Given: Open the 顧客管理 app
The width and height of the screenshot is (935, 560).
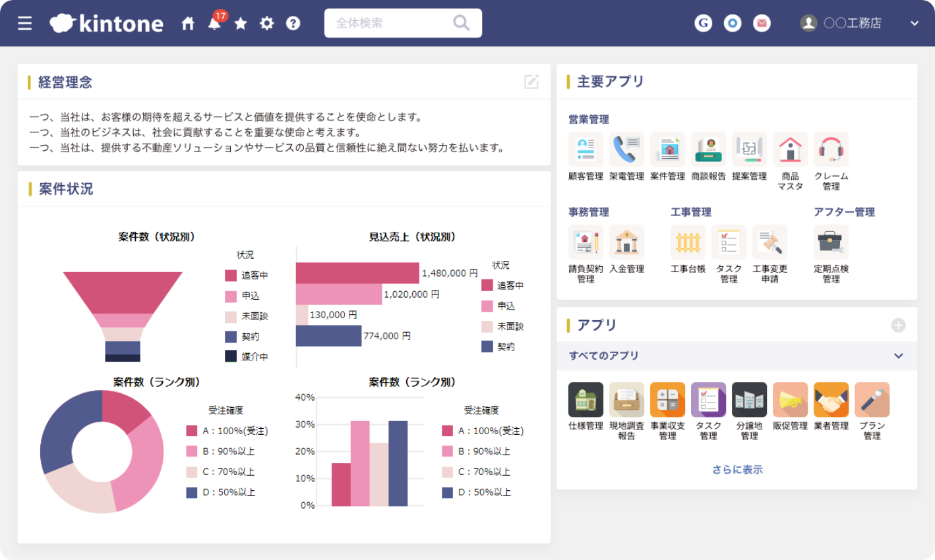Looking at the screenshot, I should [x=586, y=150].
